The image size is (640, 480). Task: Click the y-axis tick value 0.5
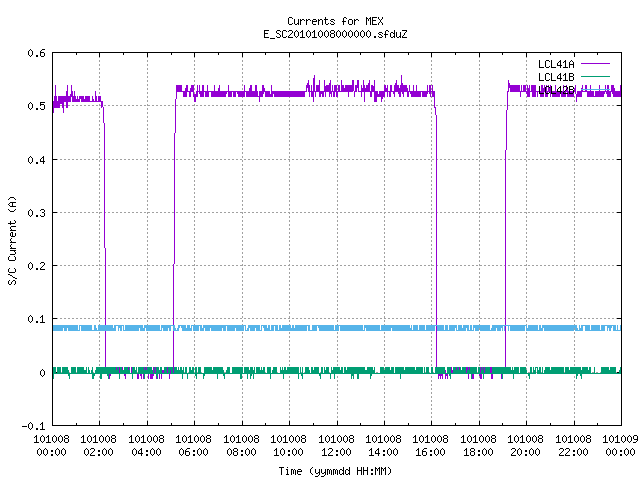(36, 106)
